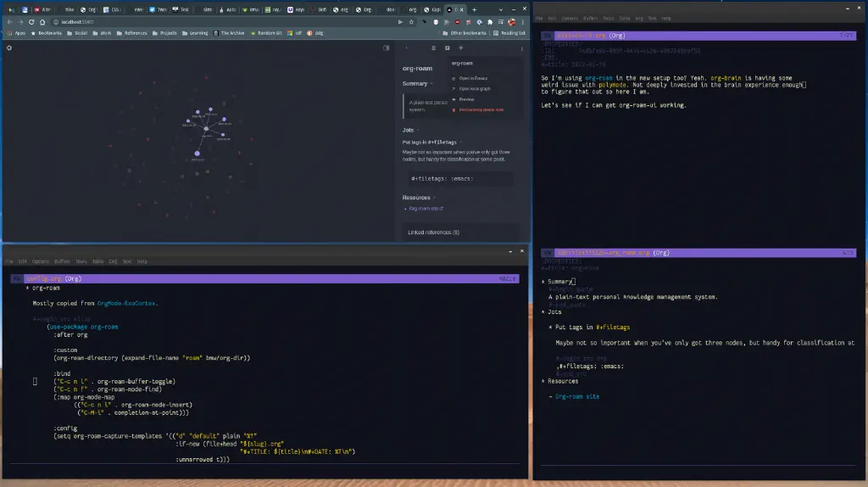Screen dimensions: 868x487
Task: Follow the OrgMode-ExoCortex link in config.org
Action: [x=126, y=304]
